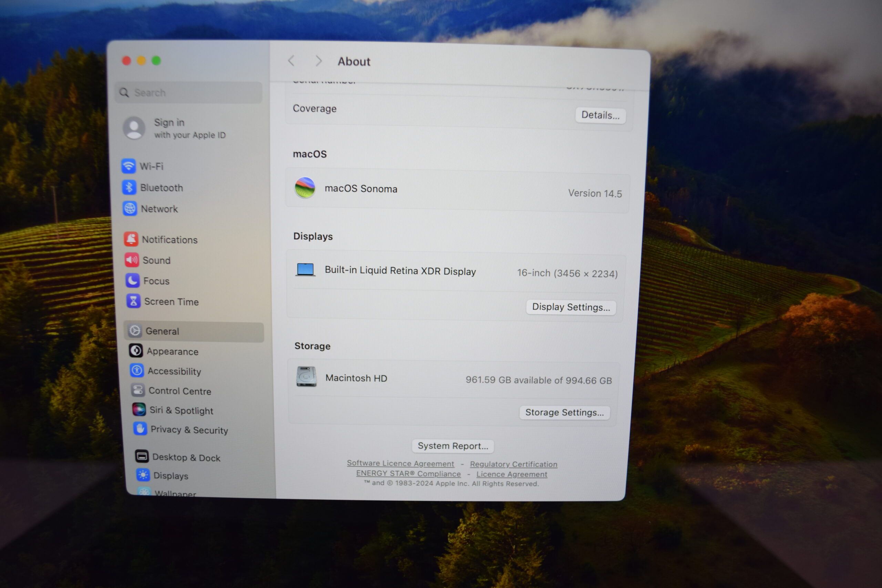Select the Notifications sidebar label

(170, 240)
